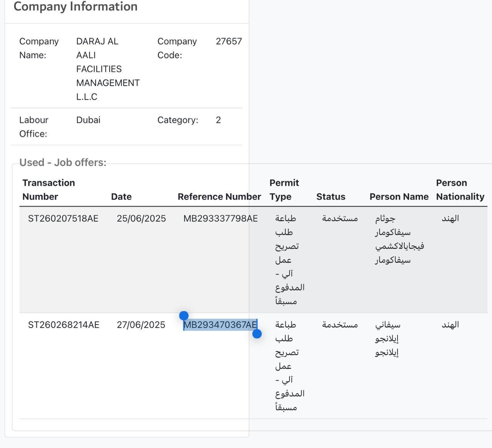Click the Permit Type column header
Screen dimensions: 492x448
click(284, 190)
